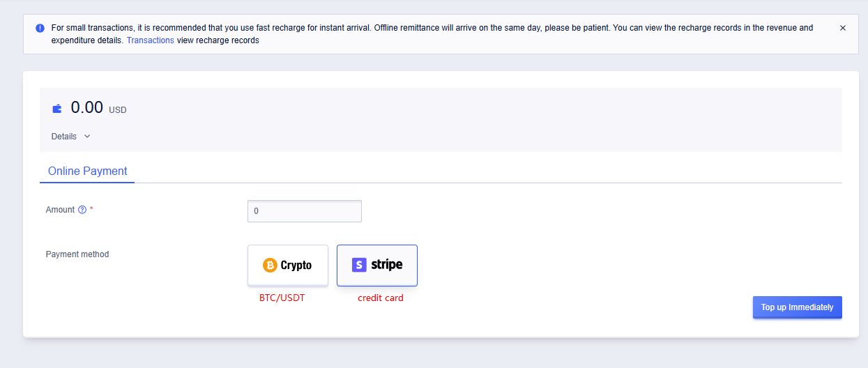This screenshot has width=868, height=368.
Task: Click the orange Bitcoin logo icon
Action: tap(270, 266)
